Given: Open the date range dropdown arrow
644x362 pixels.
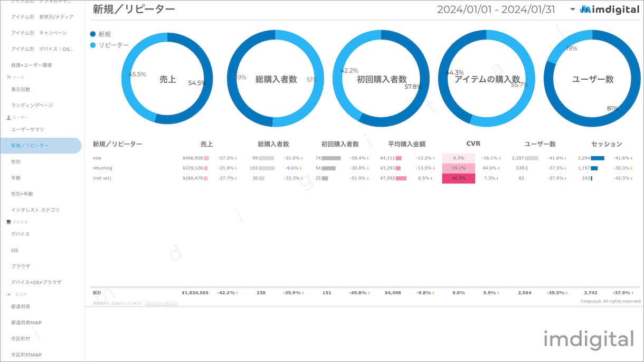Looking at the screenshot, I should point(572,9).
